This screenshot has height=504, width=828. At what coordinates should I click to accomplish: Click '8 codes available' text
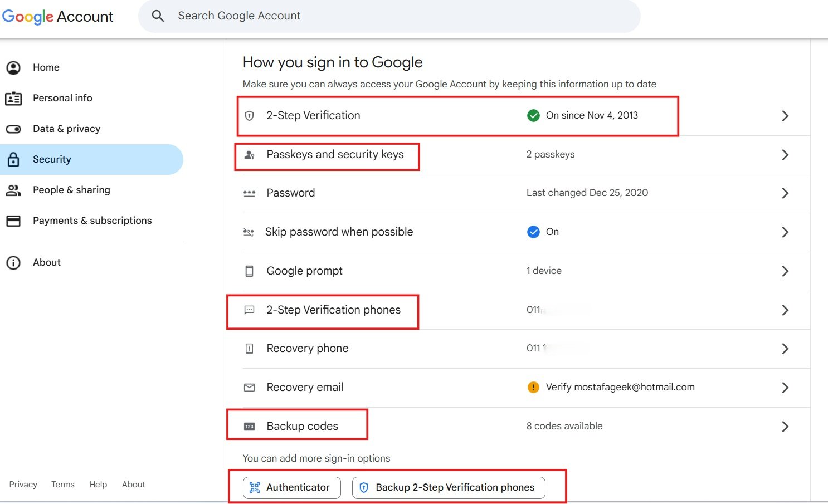(x=564, y=426)
